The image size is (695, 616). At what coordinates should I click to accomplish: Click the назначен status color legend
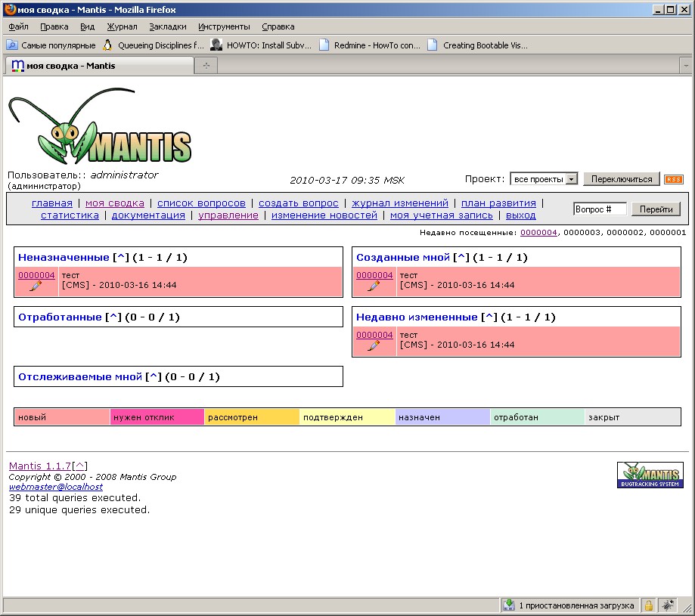coord(442,417)
